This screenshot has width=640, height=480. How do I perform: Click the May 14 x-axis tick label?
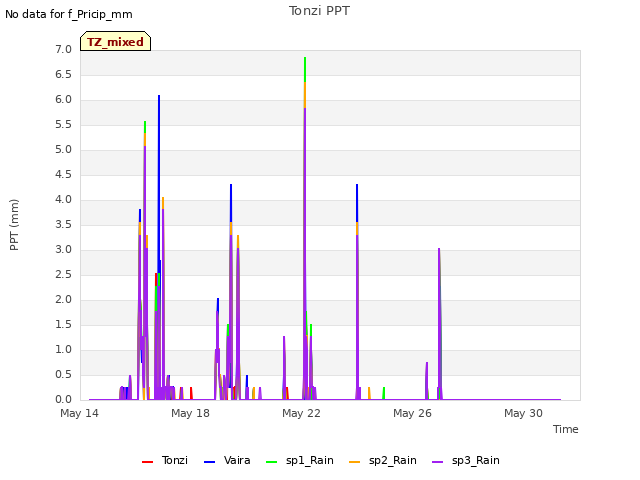(79, 413)
